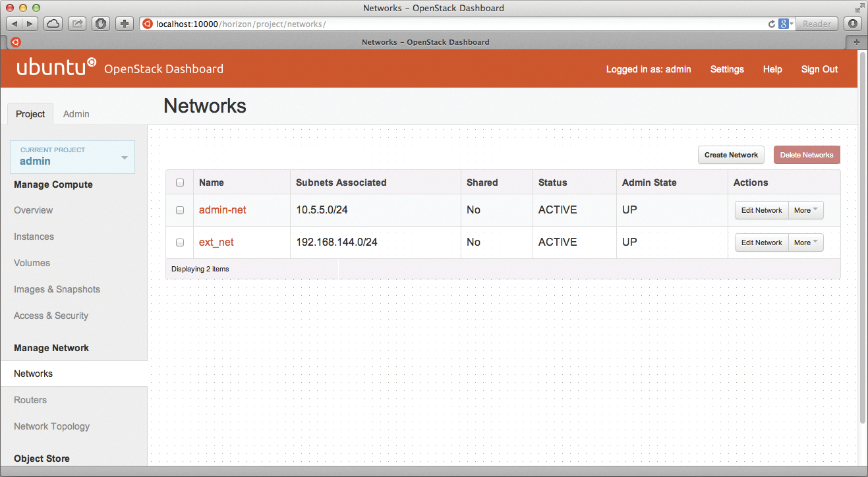Open the More dropdown for ext_net

click(805, 242)
